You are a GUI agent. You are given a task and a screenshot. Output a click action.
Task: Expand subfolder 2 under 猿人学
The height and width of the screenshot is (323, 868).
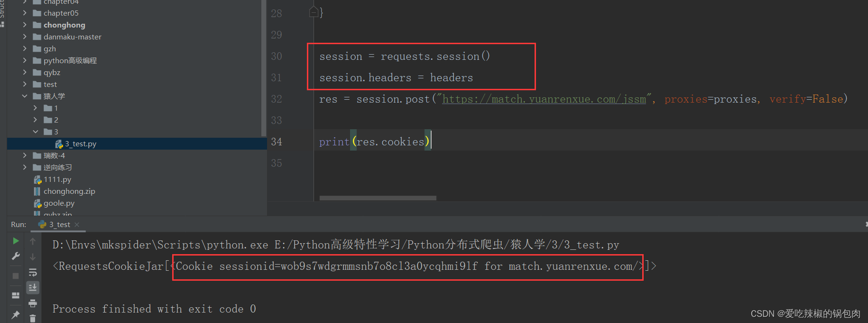coord(36,120)
